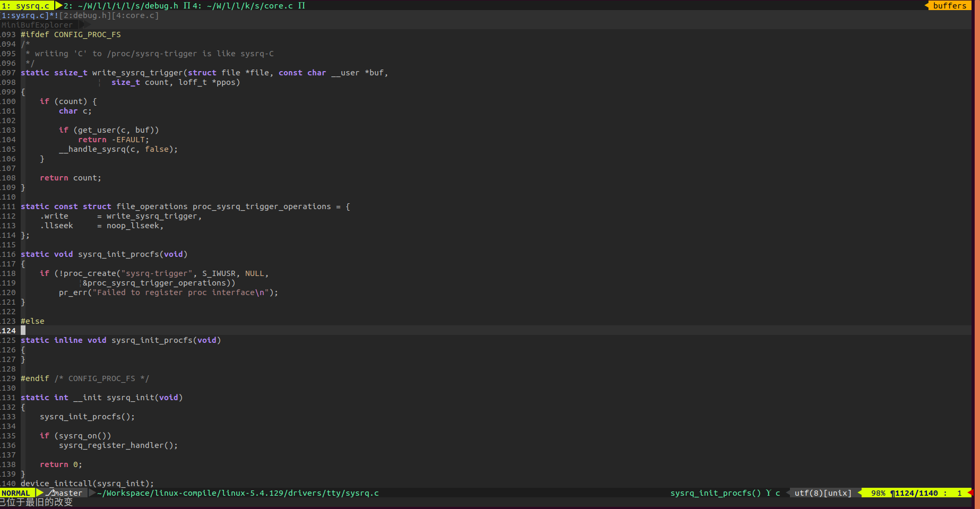980x509 pixels.
Task: Select 4:core.c in MiniBufExplorer
Action: 135,15
